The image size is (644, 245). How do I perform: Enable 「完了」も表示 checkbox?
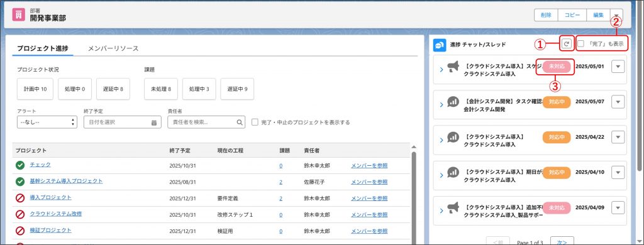(x=580, y=43)
